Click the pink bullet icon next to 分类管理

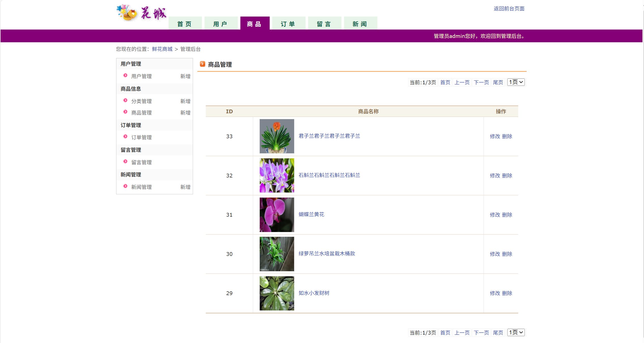click(125, 101)
